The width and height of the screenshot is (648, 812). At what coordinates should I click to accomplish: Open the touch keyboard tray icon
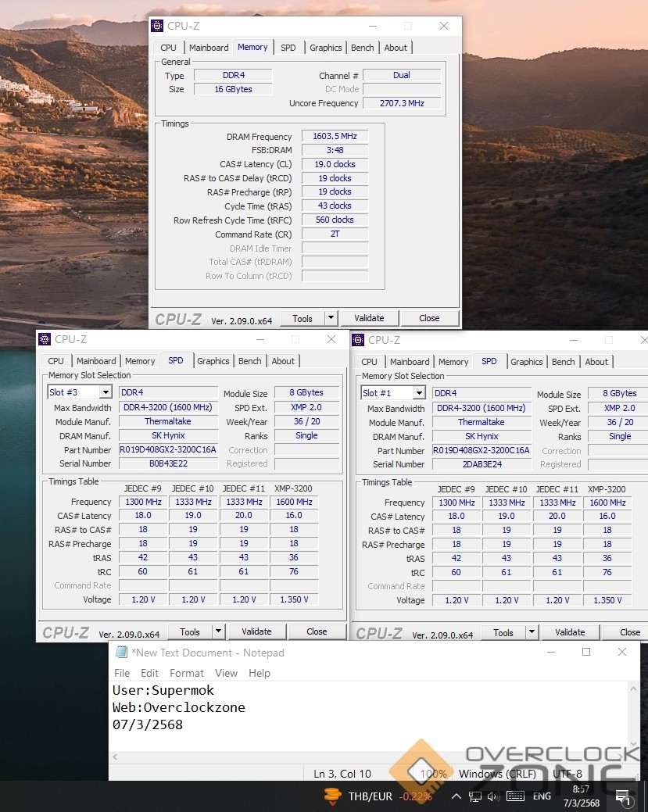[x=515, y=796]
